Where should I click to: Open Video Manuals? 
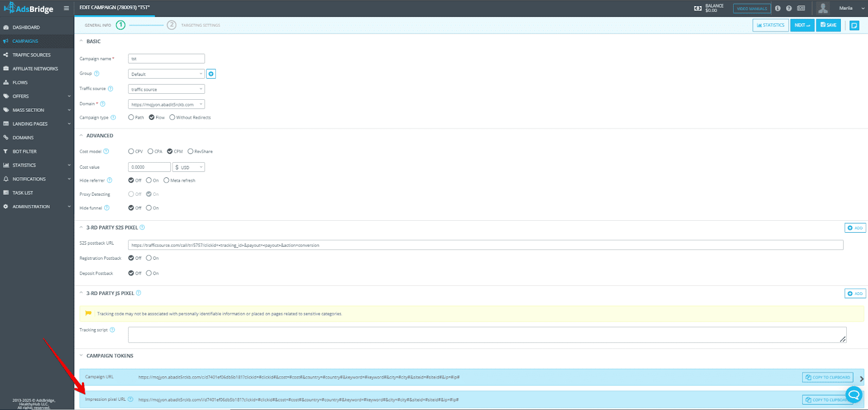point(752,9)
